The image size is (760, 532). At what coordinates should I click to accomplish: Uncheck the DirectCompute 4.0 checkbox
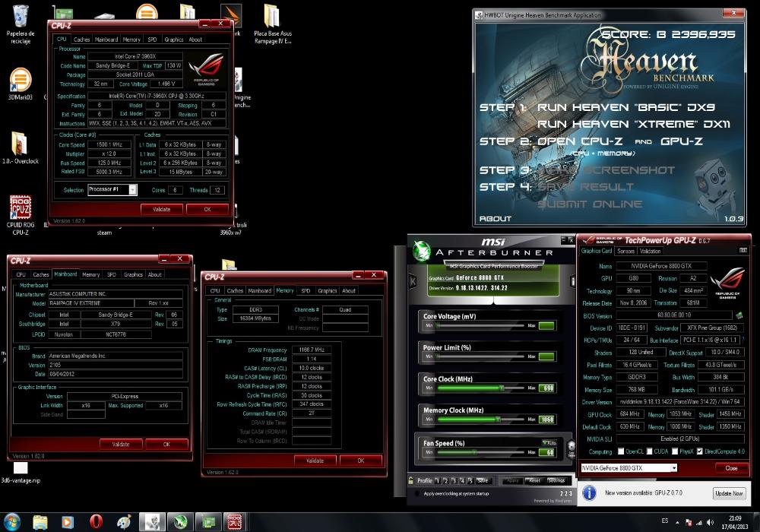pos(699,451)
